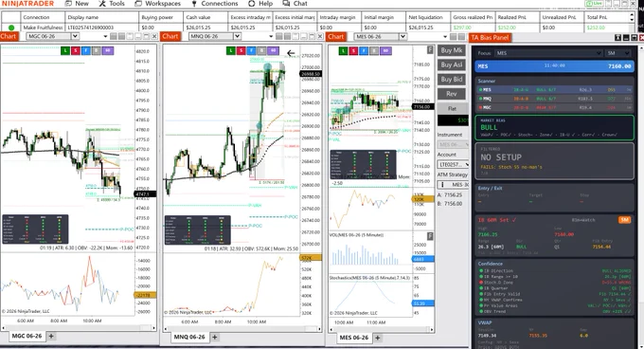Click the purple 60 button on MGC chart
The width and height of the screenshot is (644, 349).
[108, 50]
